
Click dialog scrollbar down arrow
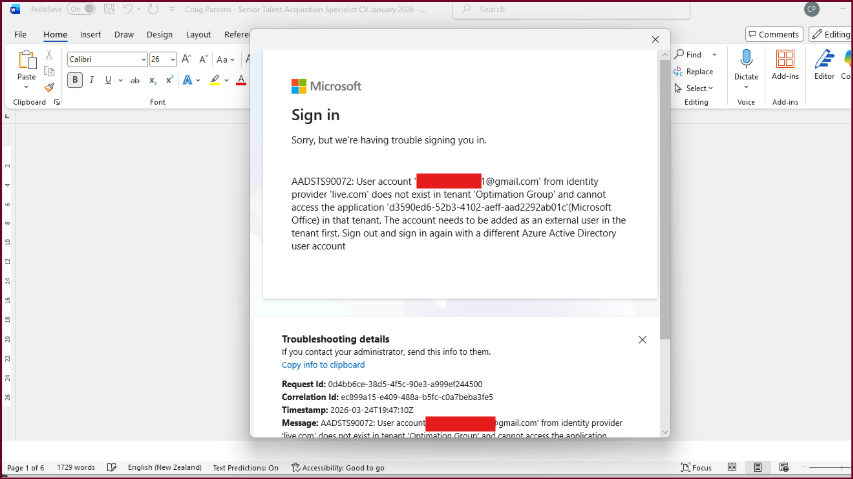(665, 432)
